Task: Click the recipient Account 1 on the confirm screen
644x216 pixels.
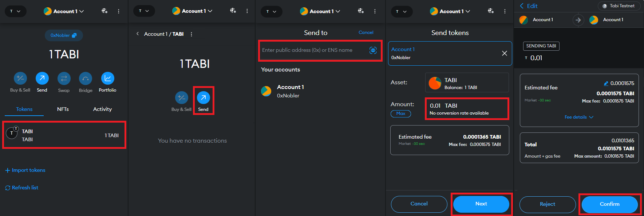Action: point(606,20)
